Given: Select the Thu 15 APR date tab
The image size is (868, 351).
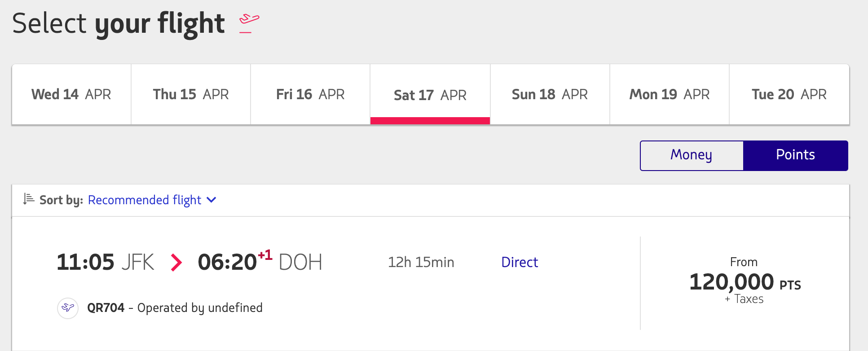Looking at the screenshot, I should [x=190, y=94].
